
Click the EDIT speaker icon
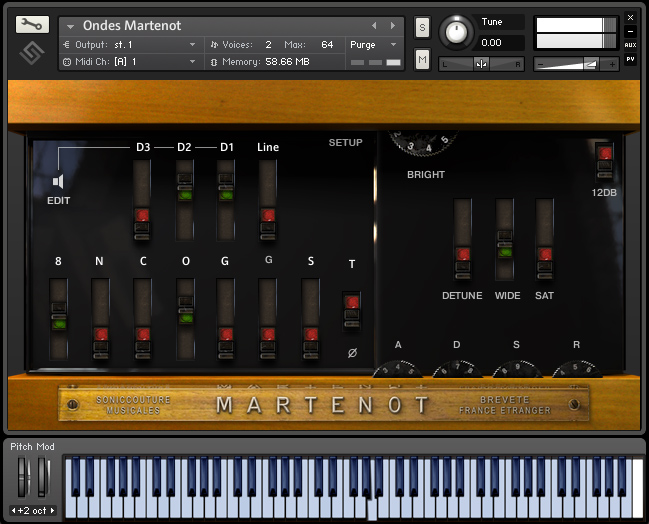(58, 182)
